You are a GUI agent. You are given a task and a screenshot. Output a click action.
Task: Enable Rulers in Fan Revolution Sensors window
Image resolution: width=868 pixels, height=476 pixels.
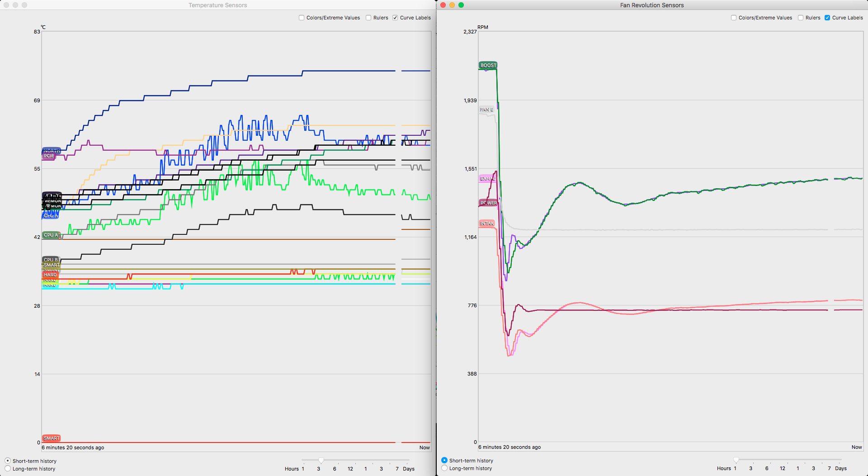[x=801, y=18]
